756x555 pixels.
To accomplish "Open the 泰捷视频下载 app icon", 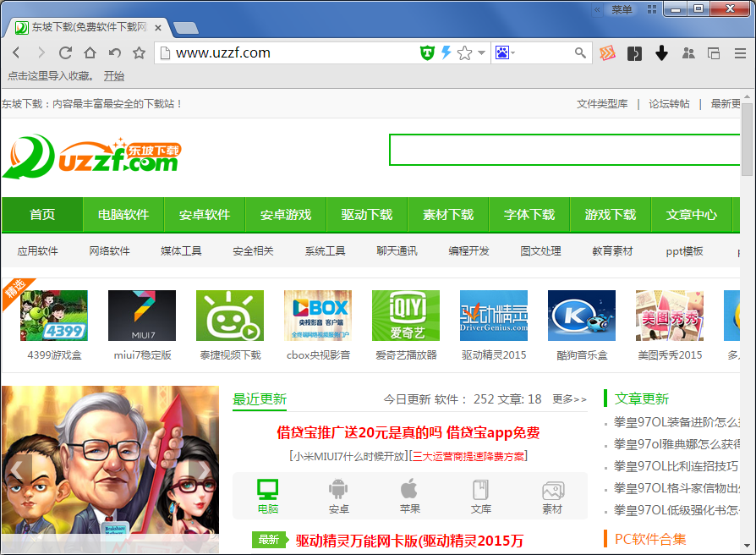I will [230, 316].
